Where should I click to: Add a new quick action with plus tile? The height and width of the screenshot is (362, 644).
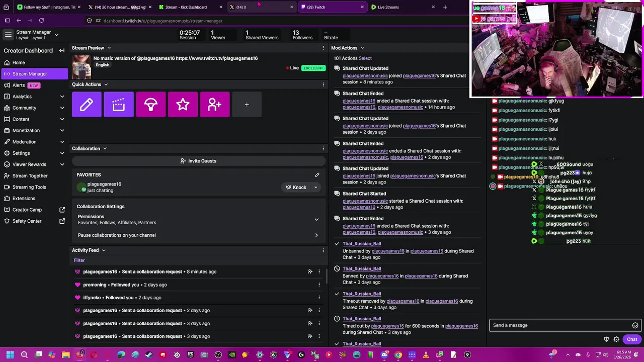coord(247,105)
